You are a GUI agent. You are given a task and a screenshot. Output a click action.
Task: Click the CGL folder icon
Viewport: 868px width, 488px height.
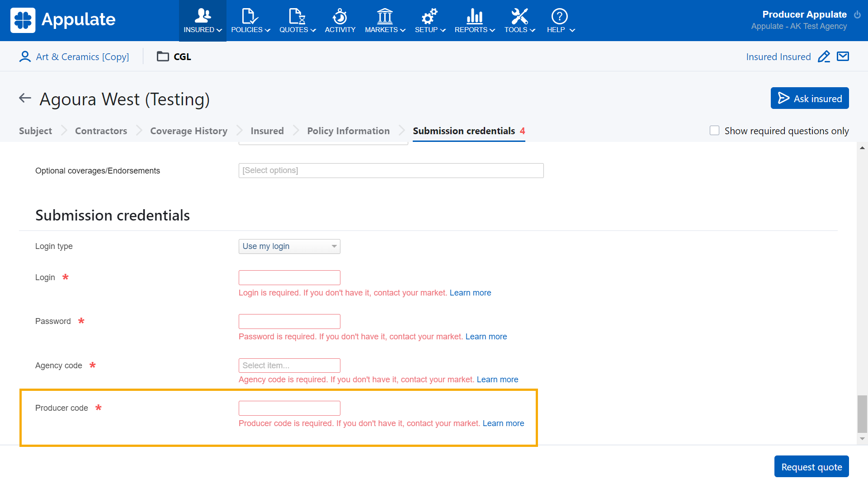pyautogui.click(x=163, y=56)
